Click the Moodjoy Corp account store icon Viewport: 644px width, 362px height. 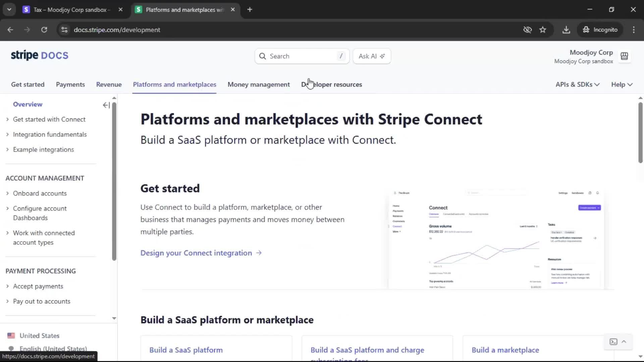click(x=624, y=56)
